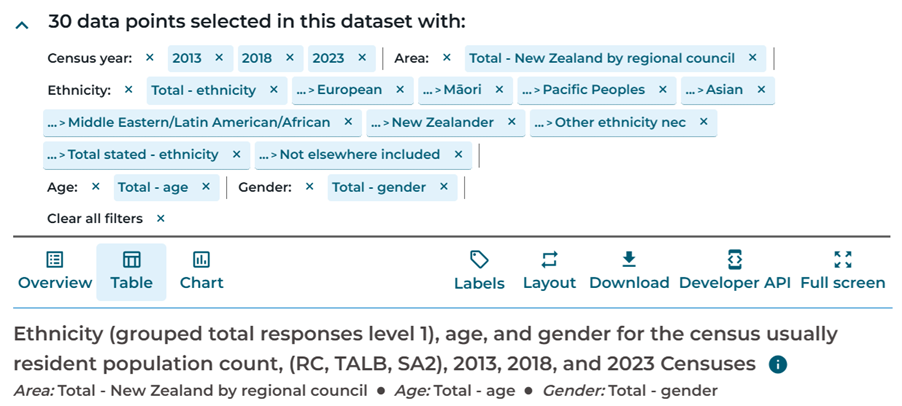Viewport: 902px width, 406px height.
Task: Switch to the Chart tab
Action: [201, 271]
